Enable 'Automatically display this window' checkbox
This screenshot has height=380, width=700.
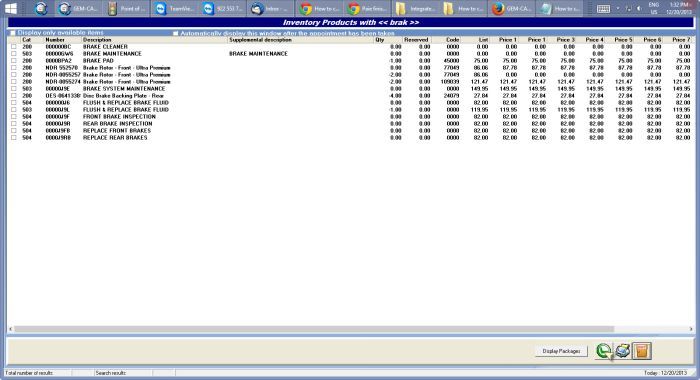pos(175,33)
